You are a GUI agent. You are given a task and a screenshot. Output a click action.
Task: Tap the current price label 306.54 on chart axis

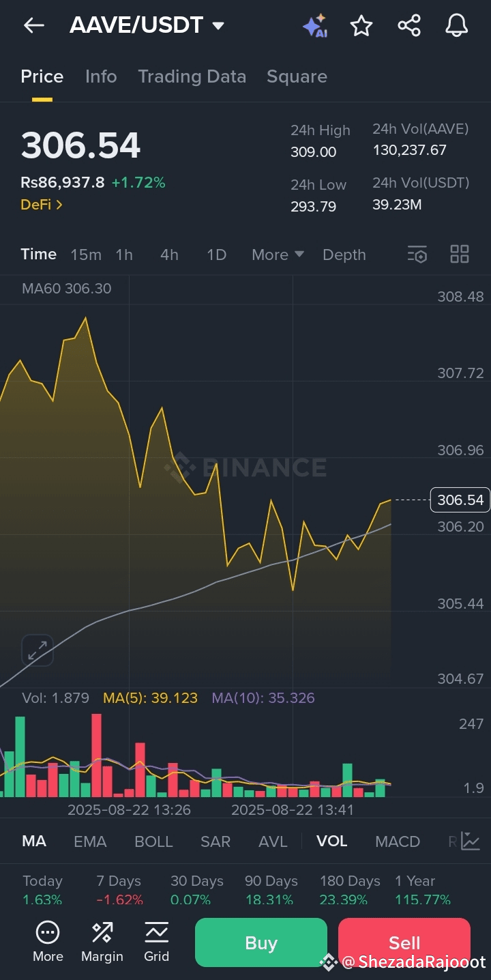[x=460, y=500]
